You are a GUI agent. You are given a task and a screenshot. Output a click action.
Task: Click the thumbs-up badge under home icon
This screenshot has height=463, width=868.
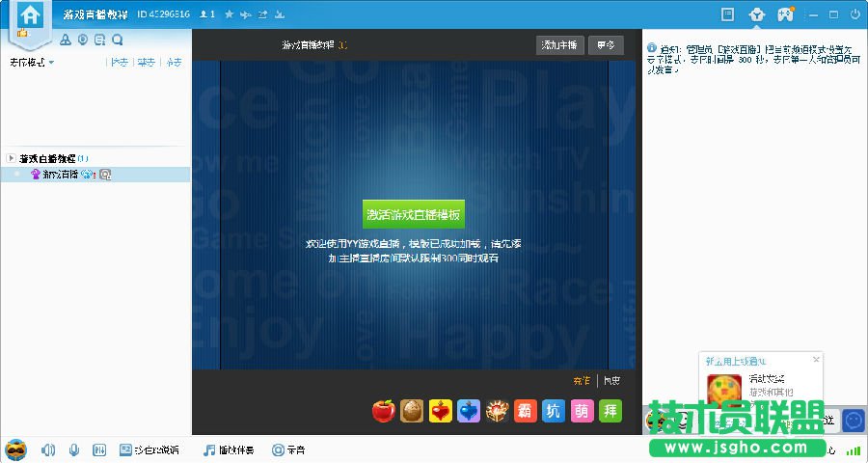coord(23,33)
